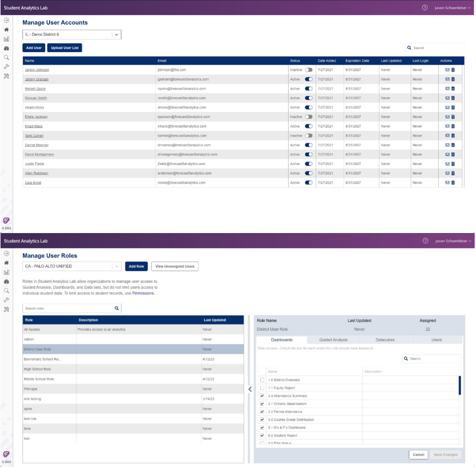Image resolution: width=476 pixels, height=467 pixels.
Task: Follow the Permissions link
Action: pyautogui.click(x=143, y=293)
